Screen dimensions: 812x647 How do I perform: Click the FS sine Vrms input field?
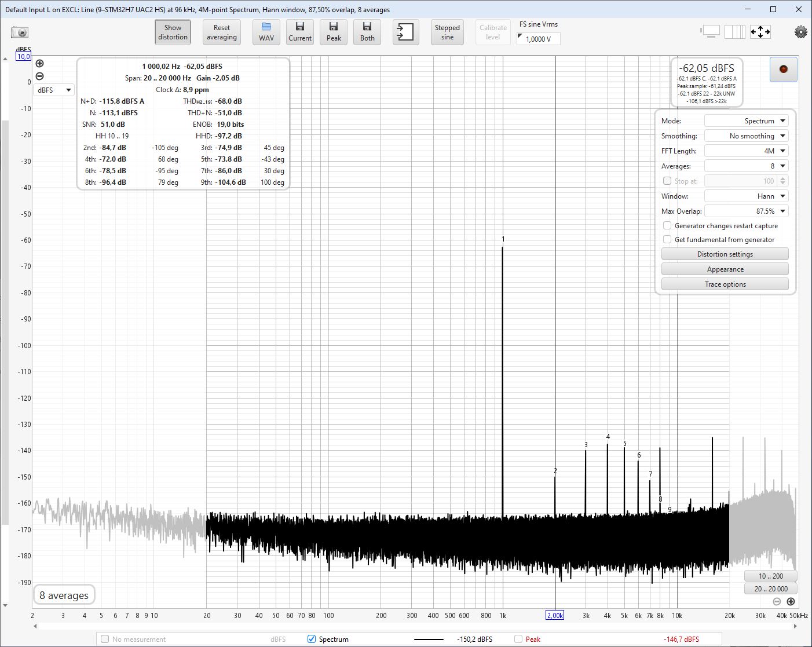[x=539, y=39]
